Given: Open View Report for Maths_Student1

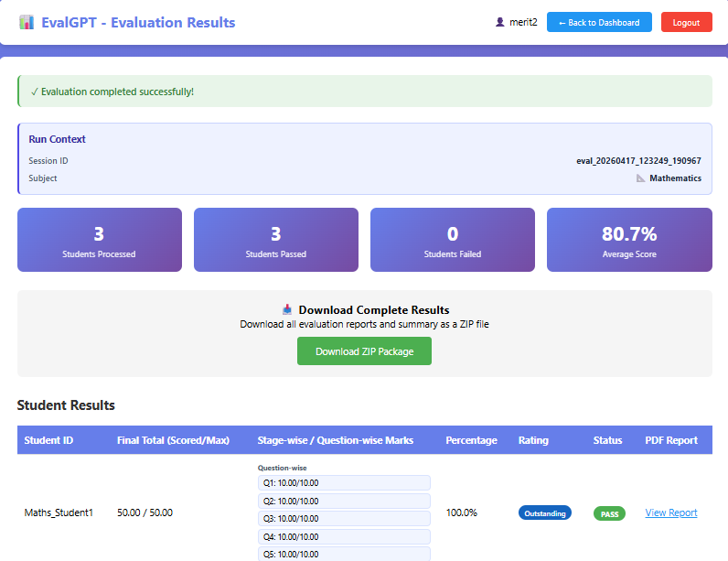Looking at the screenshot, I should coord(671,512).
